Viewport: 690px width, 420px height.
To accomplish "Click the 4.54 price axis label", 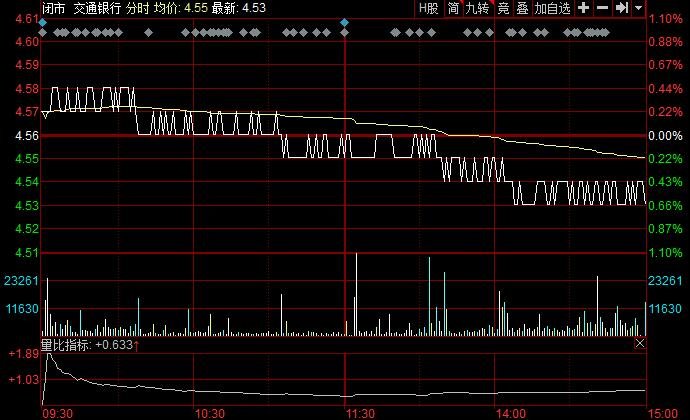I will 27,182.
